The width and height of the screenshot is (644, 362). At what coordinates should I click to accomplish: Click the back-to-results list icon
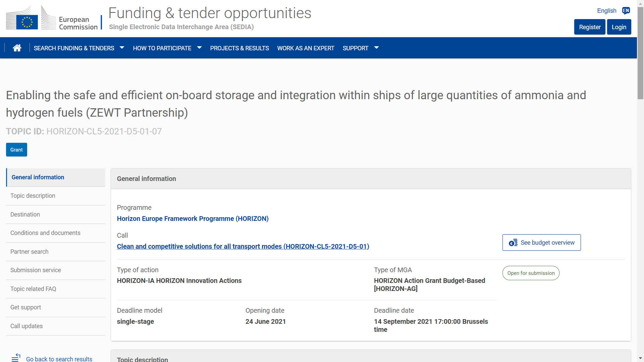coord(16,358)
